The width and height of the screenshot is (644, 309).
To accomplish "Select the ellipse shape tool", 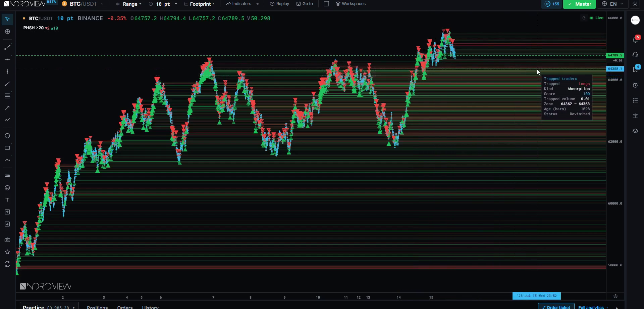I will (7, 136).
